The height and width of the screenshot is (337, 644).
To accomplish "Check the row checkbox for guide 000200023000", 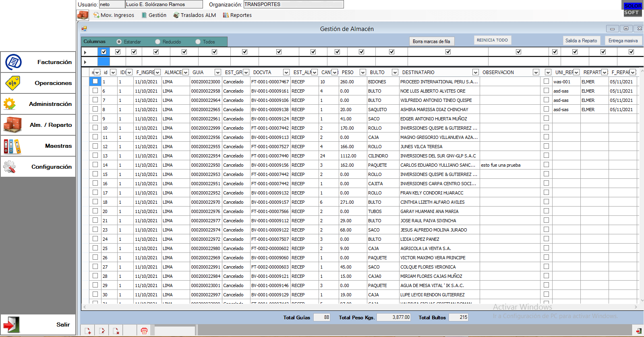I will tap(95, 81).
